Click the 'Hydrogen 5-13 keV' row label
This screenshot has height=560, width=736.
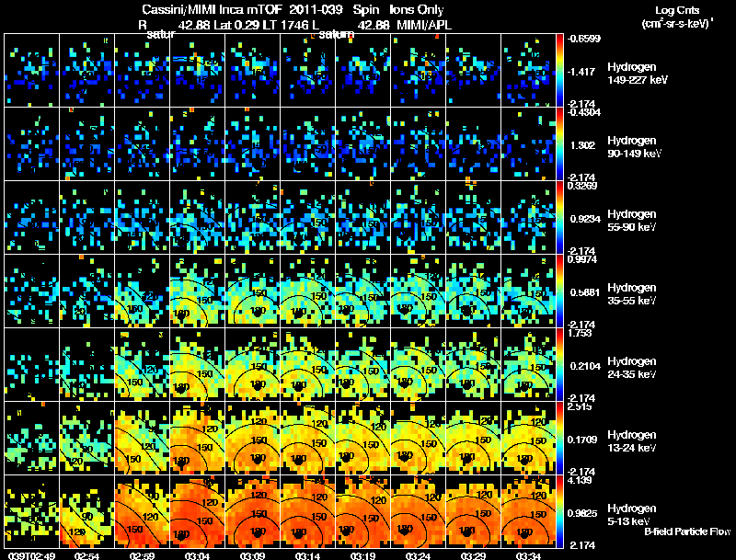point(632,515)
